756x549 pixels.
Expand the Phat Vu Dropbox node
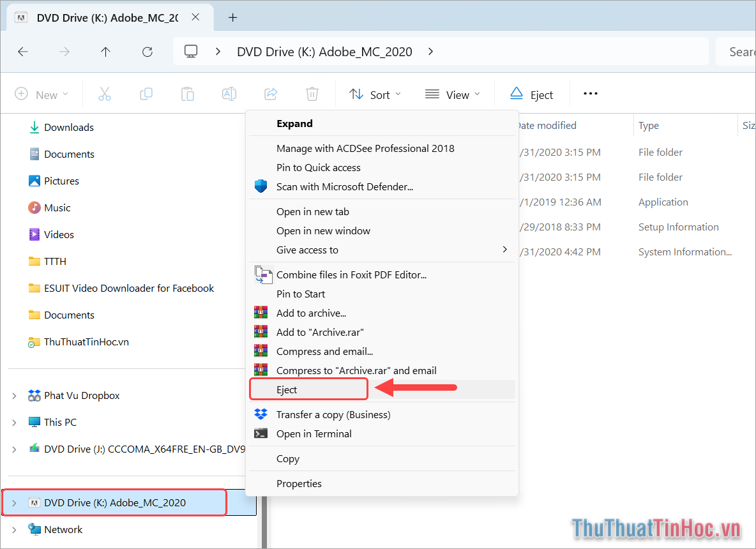click(15, 396)
